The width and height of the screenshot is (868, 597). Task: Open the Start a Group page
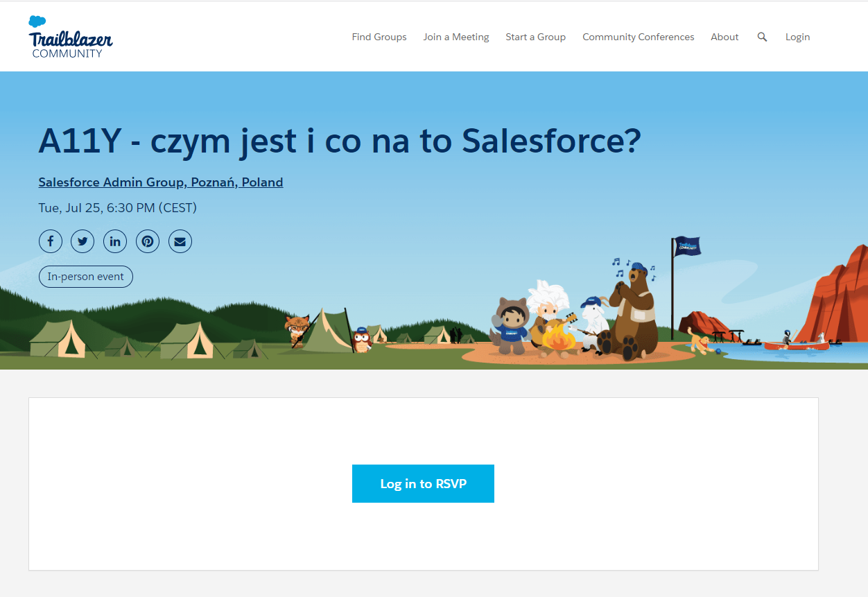tap(535, 37)
